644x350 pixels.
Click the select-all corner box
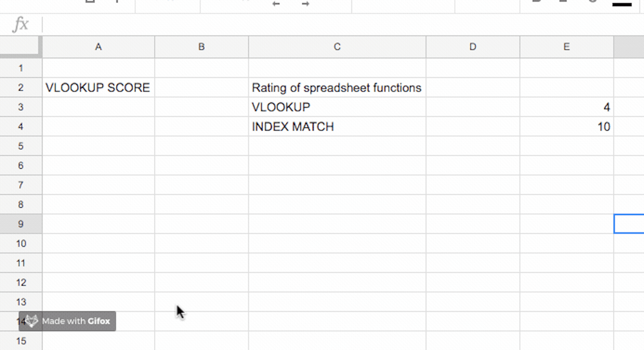21,47
